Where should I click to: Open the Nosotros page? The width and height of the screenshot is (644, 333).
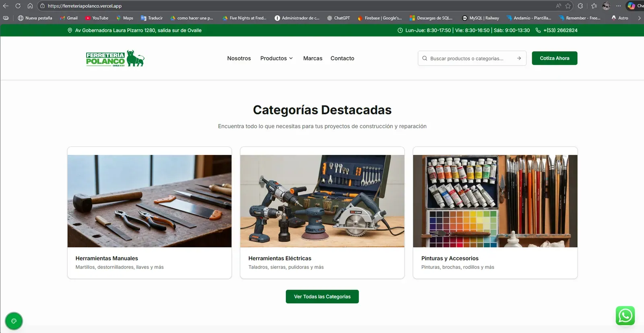click(239, 58)
